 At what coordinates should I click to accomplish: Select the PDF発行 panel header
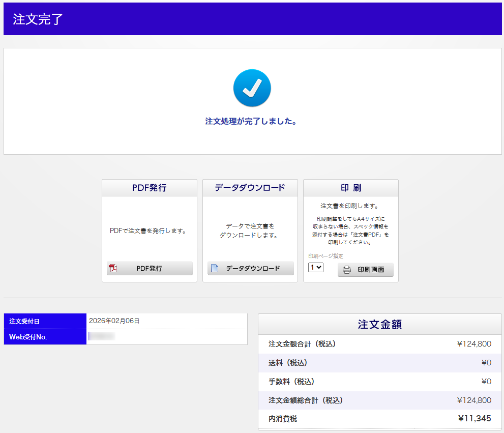(x=149, y=188)
